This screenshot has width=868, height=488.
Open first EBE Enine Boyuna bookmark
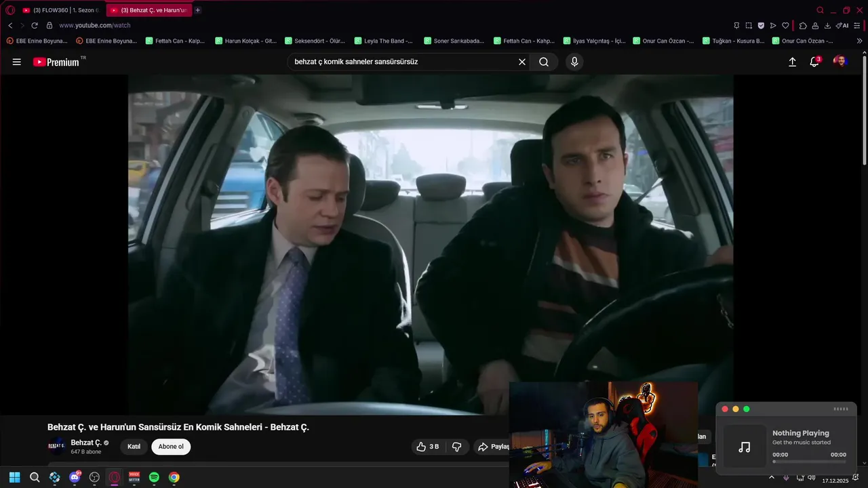click(37, 41)
